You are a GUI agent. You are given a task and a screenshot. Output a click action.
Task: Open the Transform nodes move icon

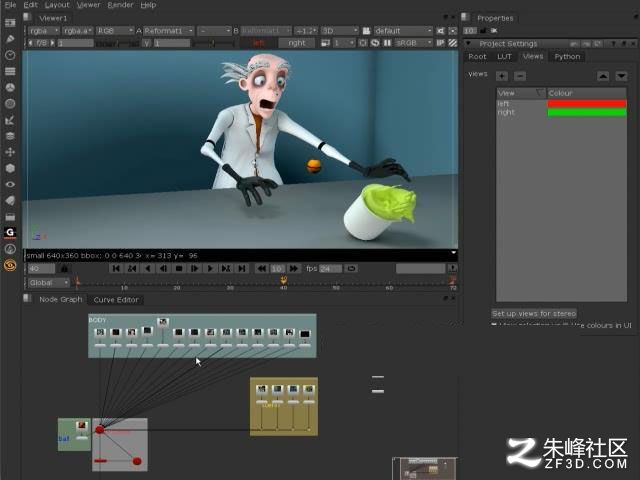click(10, 152)
